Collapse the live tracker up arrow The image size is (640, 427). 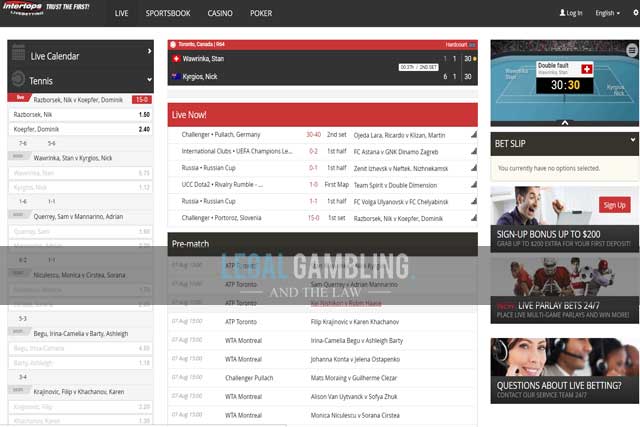[564, 122]
